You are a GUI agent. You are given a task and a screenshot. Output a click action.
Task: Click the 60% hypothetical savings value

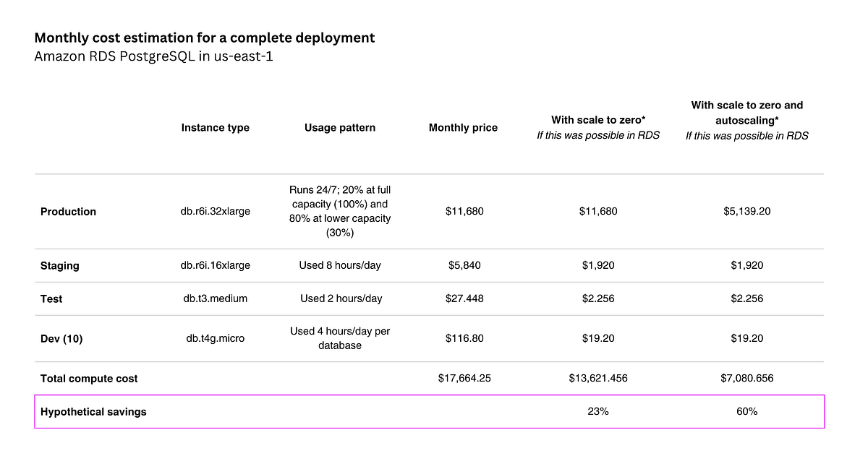click(x=747, y=411)
